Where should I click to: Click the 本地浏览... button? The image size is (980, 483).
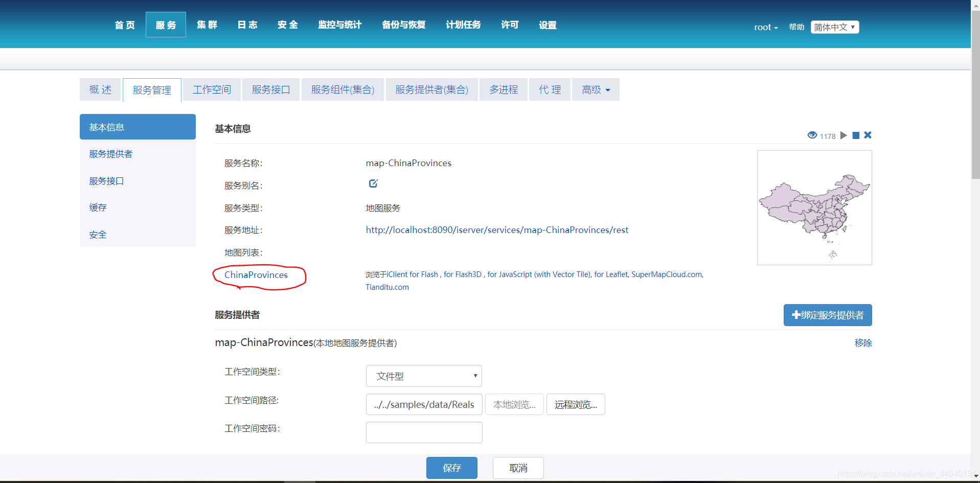(514, 404)
